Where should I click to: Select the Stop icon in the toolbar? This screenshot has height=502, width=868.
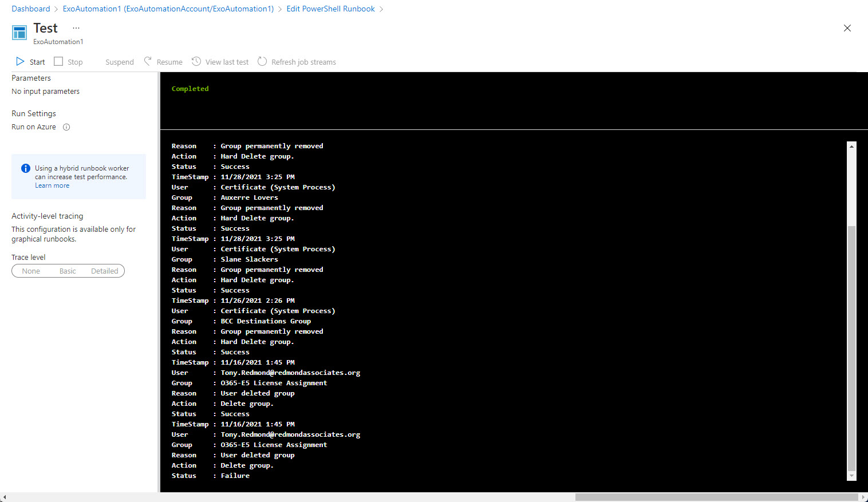tap(58, 61)
